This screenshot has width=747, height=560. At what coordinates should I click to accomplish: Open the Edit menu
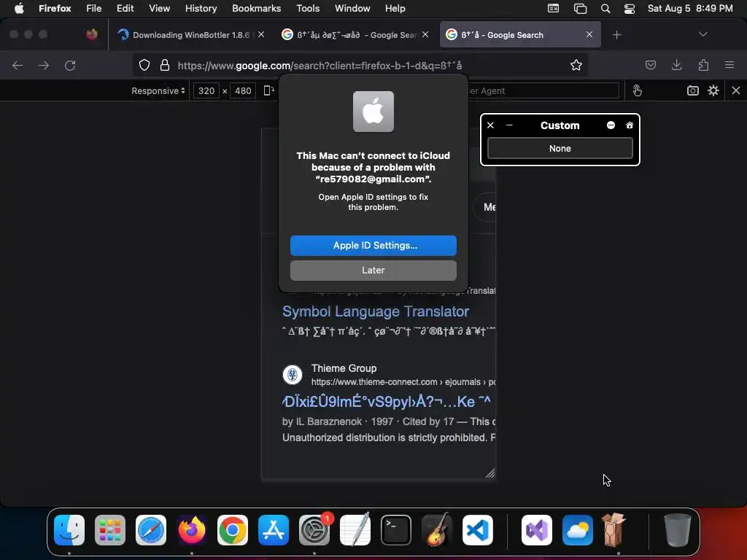(x=125, y=8)
